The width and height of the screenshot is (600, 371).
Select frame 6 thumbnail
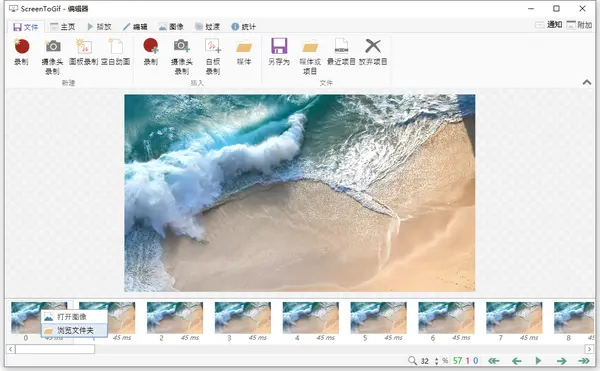[x=446, y=317]
